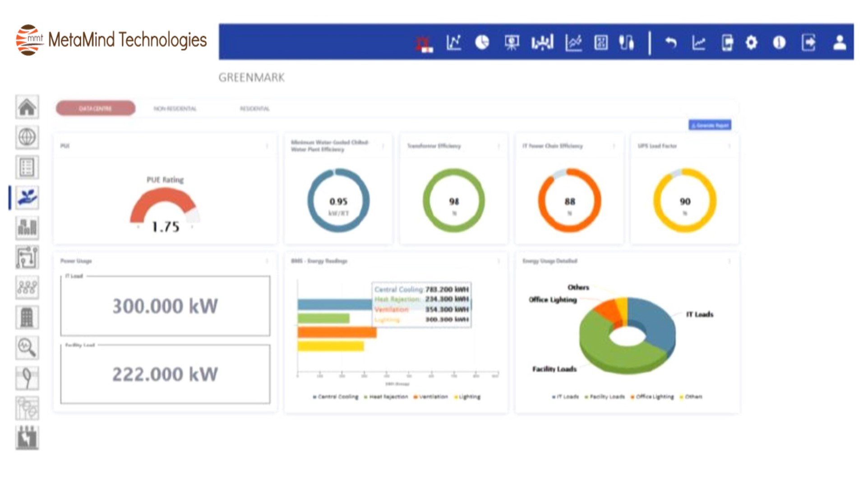Open the building icon in sidebar
Viewport: 868px width, 487px height.
click(27, 317)
